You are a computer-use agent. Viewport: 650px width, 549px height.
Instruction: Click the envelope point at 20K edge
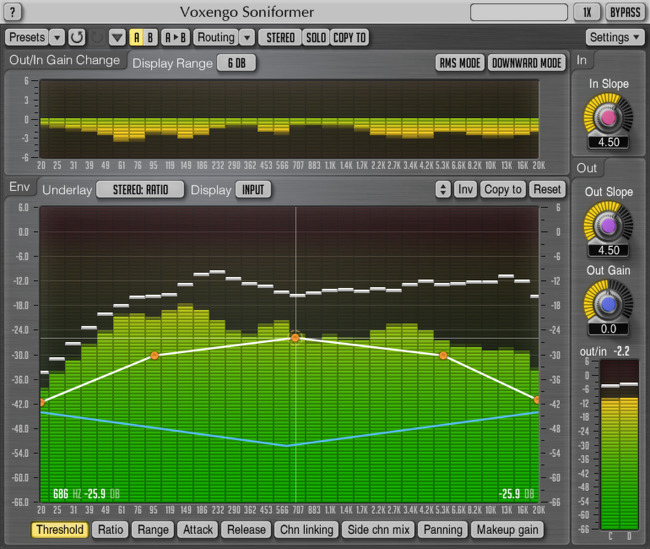coord(536,400)
